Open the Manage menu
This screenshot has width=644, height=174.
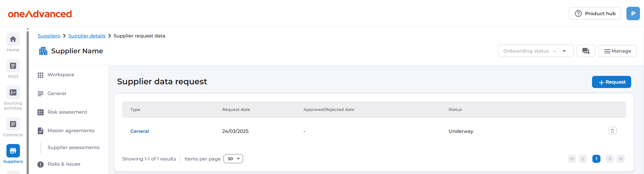tap(617, 51)
